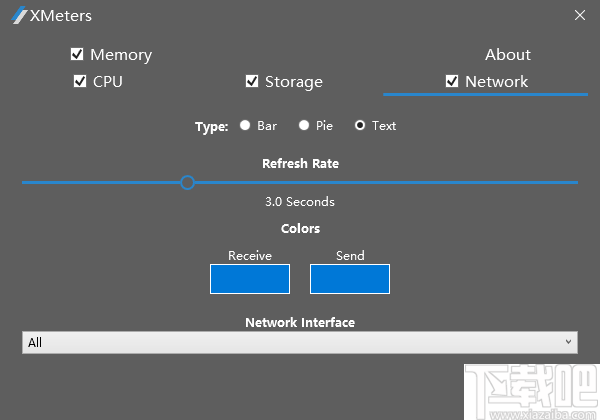The image size is (600, 420).
Task: Switch to the Storage tab label
Action: (294, 81)
